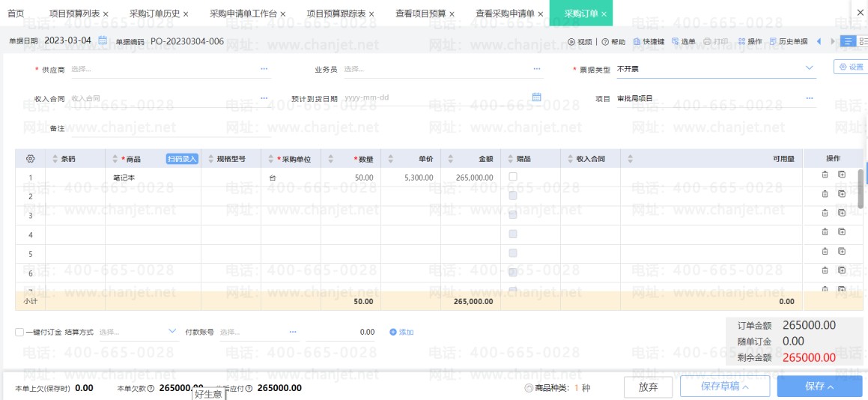Delete row 1 with the trash icon
868x400 pixels.
825,175
